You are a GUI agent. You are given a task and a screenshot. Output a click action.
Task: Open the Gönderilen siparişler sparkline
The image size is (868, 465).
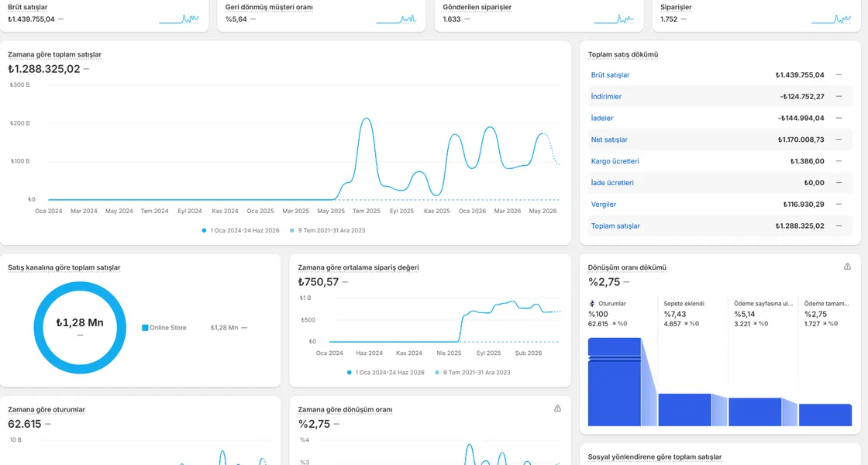click(614, 19)
